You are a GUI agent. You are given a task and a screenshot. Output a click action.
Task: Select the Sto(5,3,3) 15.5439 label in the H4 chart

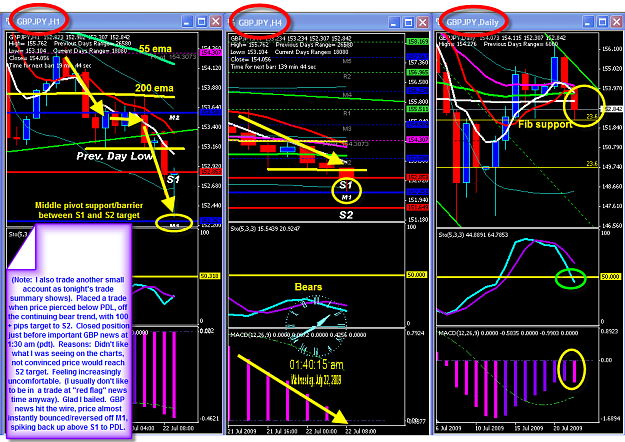[x=265, y=229]
